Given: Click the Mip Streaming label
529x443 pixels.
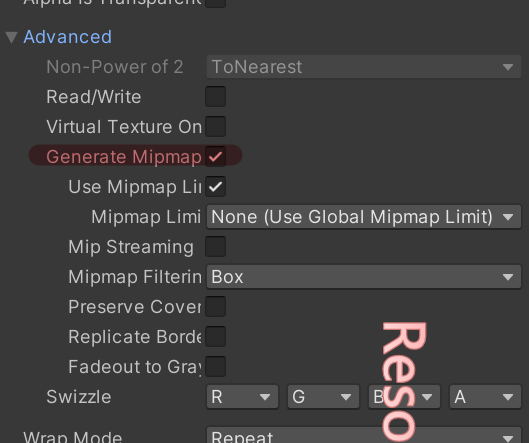Looking at the screenshot, I should [x=131, y=247].
